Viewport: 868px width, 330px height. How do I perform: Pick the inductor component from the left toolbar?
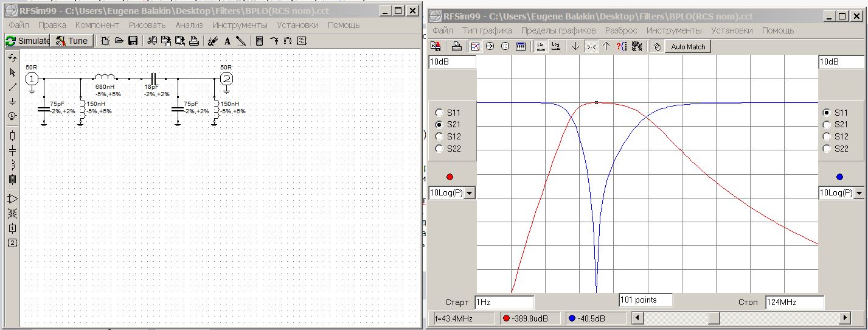pos(13,165)
